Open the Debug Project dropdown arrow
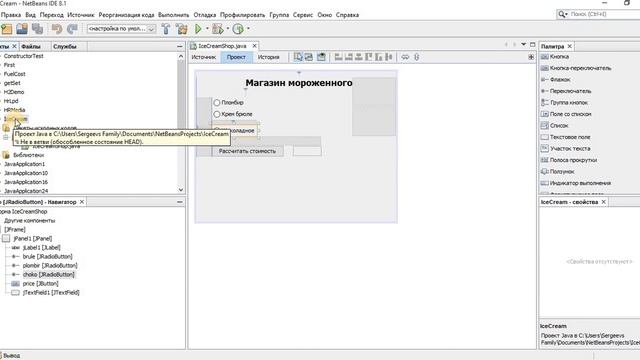Screen dimensions: 640x360 pyautogui.click(x=227, y=29)
